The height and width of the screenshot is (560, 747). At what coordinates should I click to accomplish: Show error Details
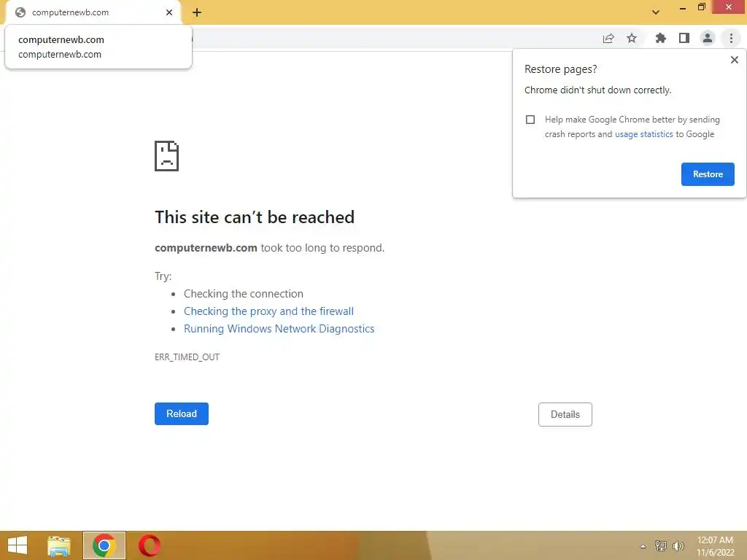[565, 414]
